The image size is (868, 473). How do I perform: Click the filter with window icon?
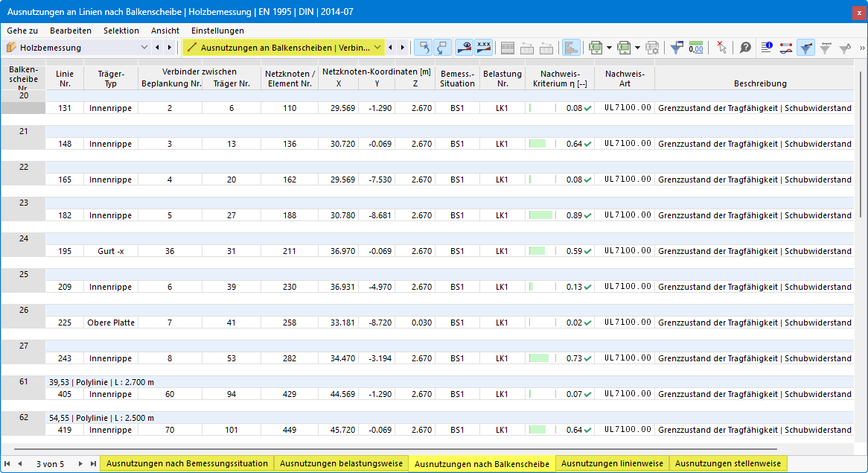coord(677,48)
